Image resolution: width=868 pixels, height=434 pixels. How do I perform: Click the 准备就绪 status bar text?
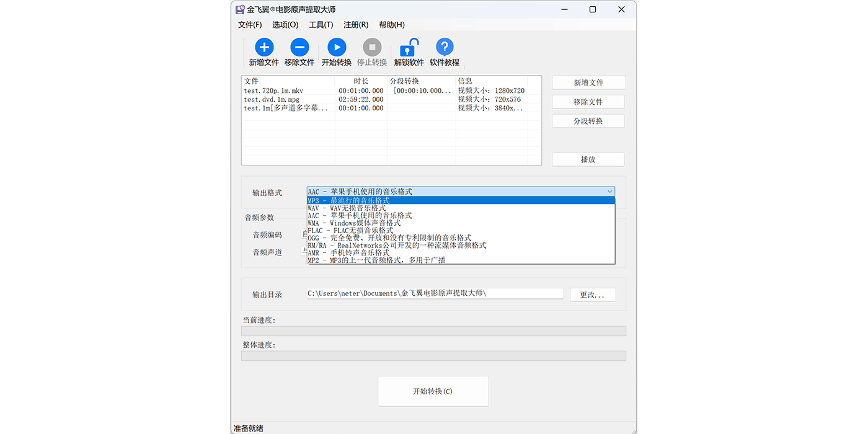pos(249,428)
